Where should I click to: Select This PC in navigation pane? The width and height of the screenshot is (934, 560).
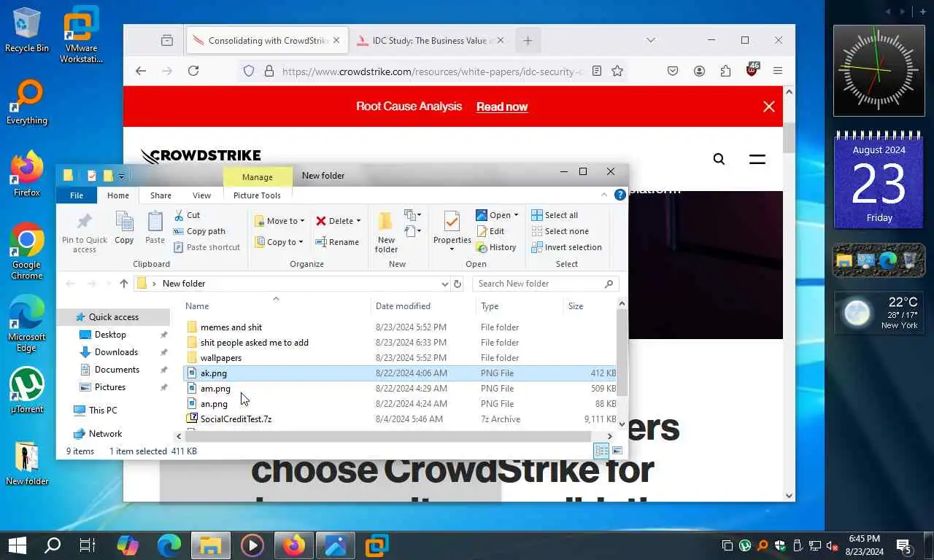(103, 411)
